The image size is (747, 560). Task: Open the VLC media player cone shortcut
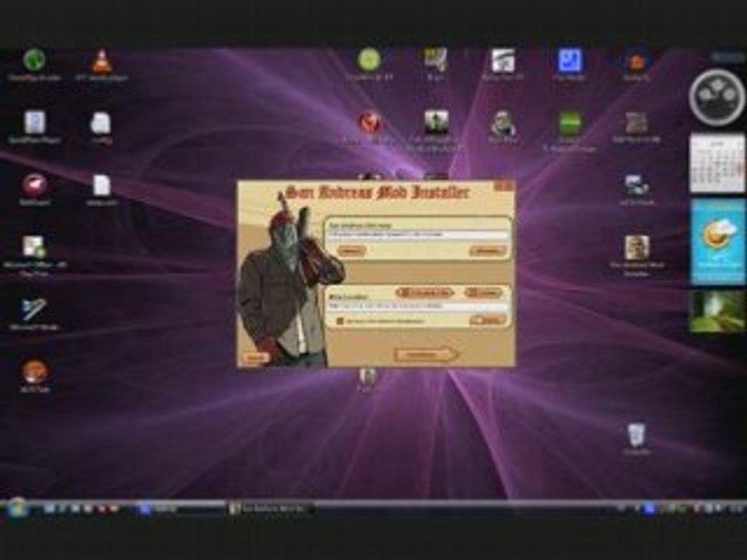[x=101, y=61]
